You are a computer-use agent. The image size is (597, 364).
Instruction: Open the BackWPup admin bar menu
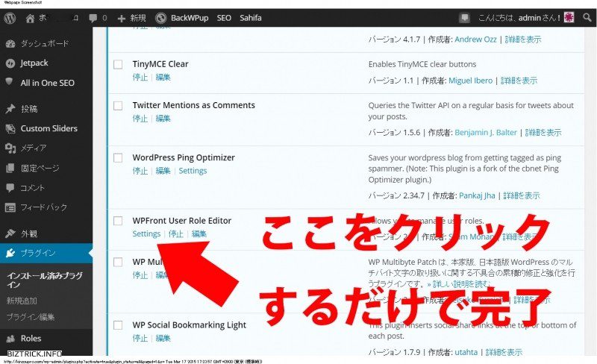click(190, 18)
